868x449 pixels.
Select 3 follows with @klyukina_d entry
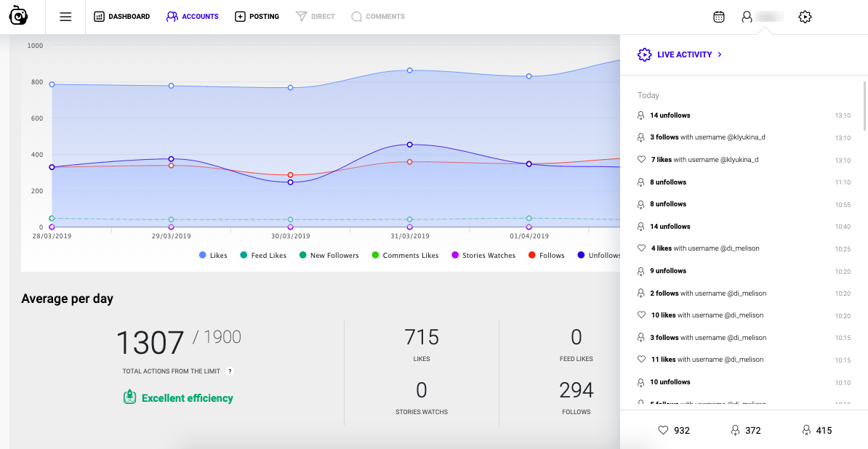744,137
